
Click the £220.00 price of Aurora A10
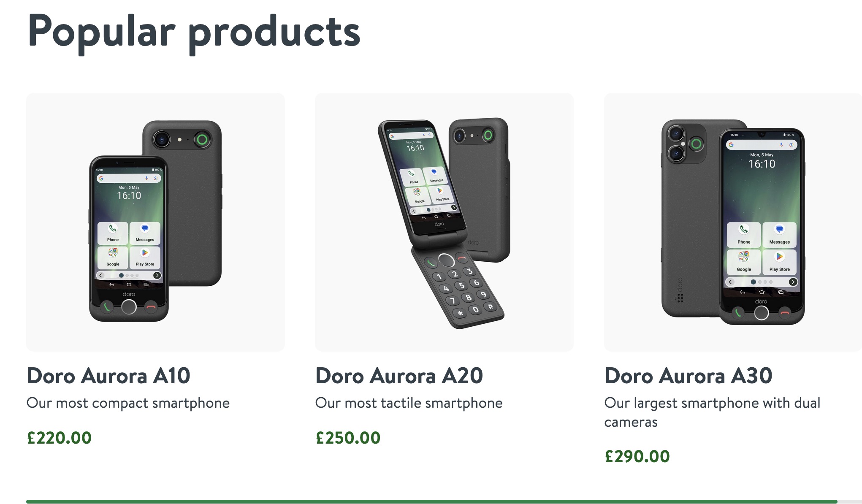point(59,438)
